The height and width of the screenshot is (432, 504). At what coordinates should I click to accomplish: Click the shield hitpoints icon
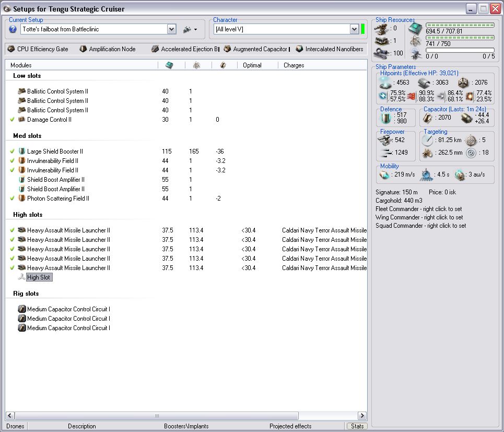click(x=385, y=83)
